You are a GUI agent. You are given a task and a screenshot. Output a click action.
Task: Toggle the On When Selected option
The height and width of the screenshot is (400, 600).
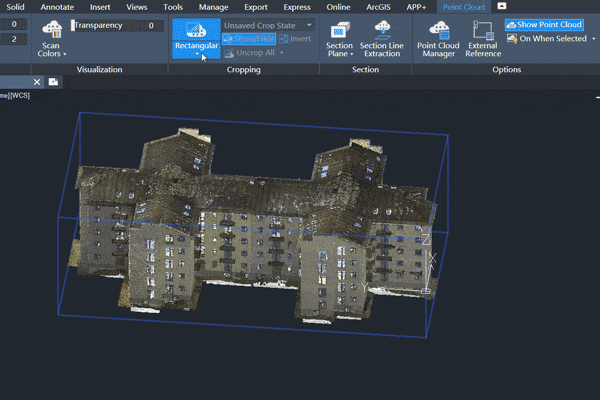click(547, 39)
